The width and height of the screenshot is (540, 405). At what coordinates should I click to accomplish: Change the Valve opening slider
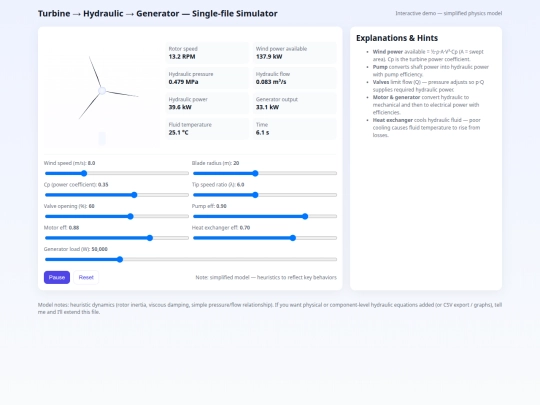pyautogui.click(x=130, y=216)
